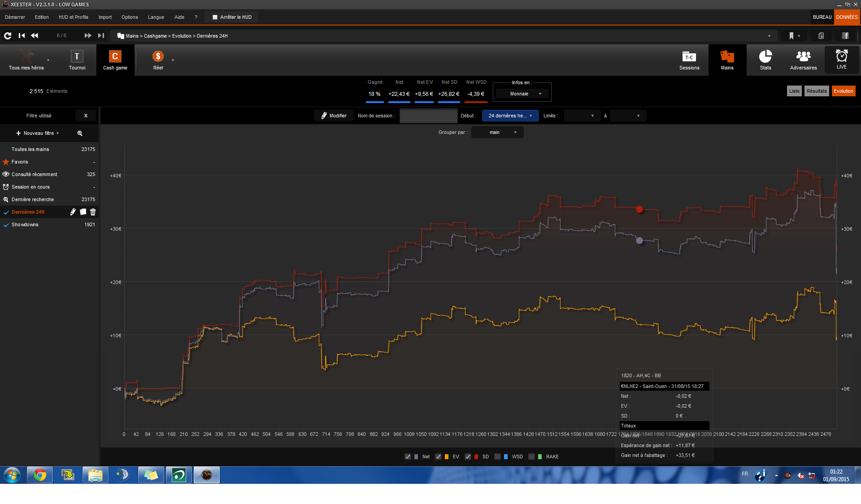Screen dimensions: 861x504
Task: Click the Modifier button
Action: click(334, 116)
